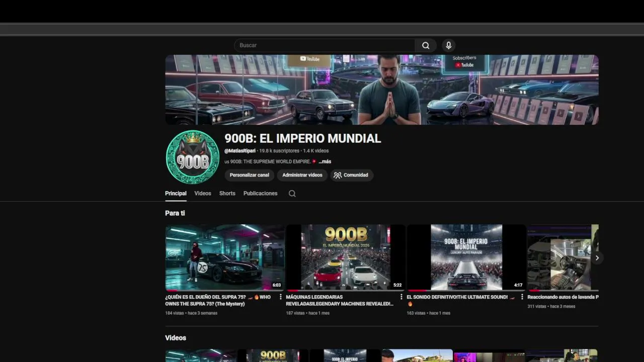Click the Para ti section heading
This screenshot has height=362, width=644.
(x=175, y=213)
